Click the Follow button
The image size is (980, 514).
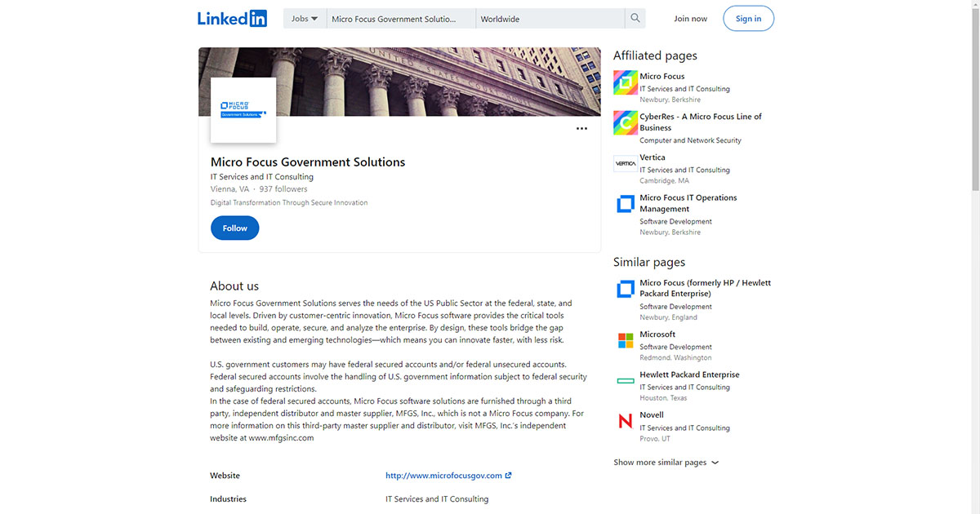pos(234,228)
